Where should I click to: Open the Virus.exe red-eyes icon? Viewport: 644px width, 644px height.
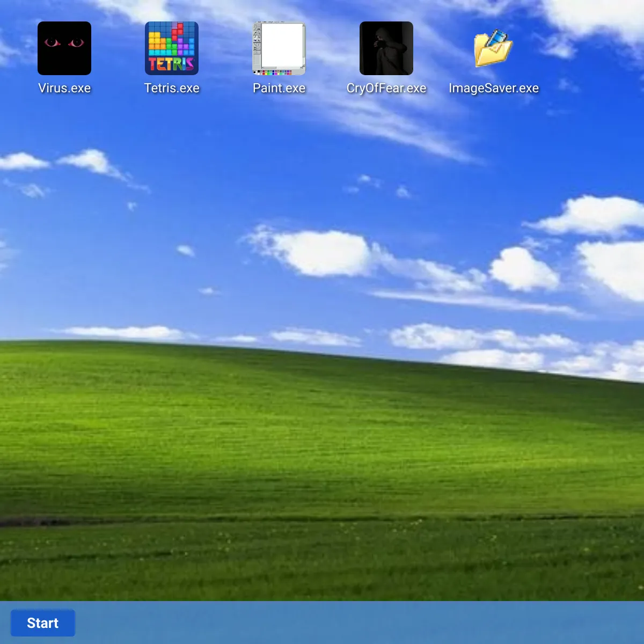click(64, 48)
